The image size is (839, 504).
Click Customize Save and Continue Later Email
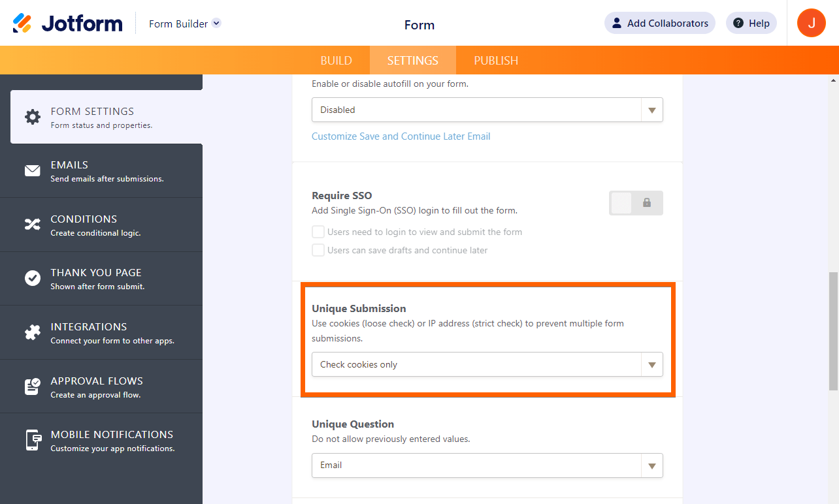coord(401,136)
